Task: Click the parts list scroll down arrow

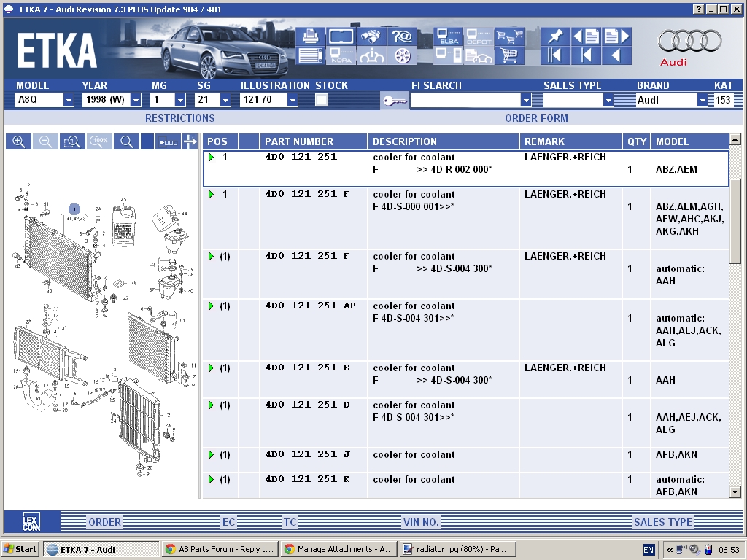Action: 735,492
